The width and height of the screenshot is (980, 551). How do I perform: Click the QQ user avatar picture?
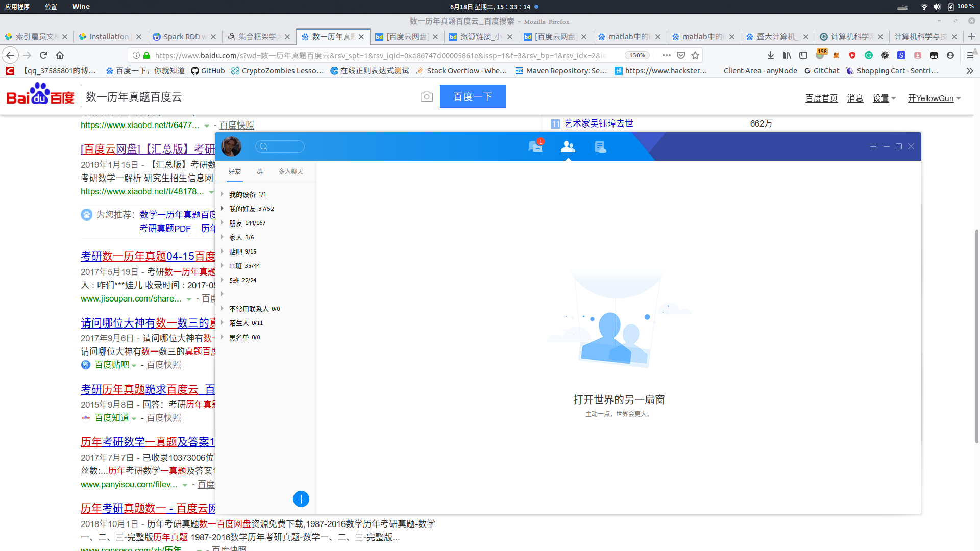click(231, 146)
